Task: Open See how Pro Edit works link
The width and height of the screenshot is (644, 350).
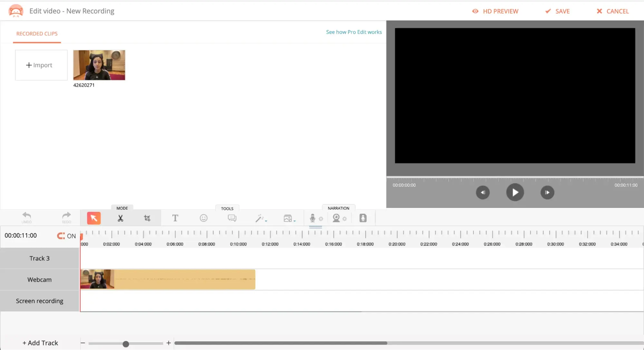Action: click(354, 32)
